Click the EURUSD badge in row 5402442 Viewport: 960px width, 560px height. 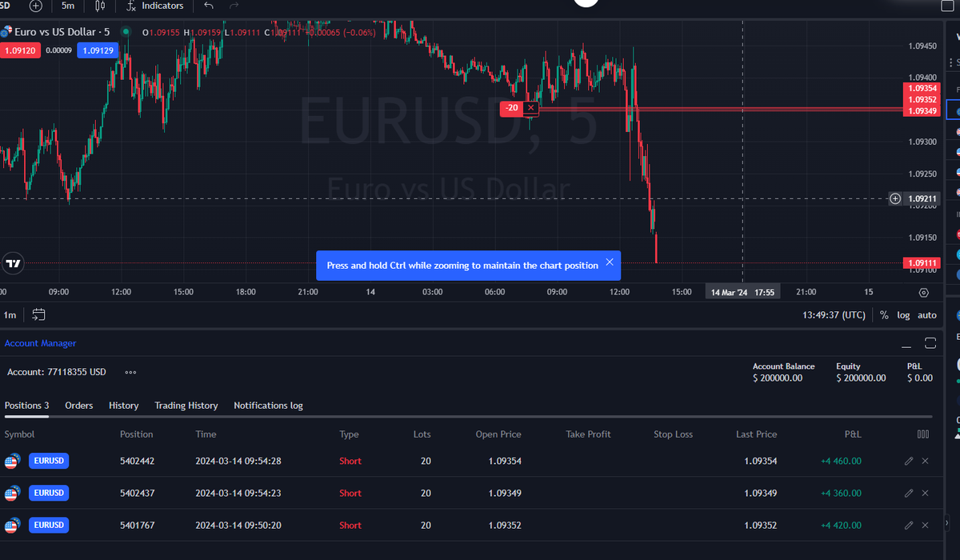click(49, 461)
